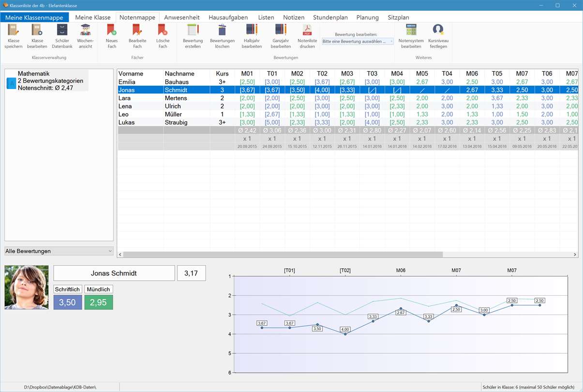Create a Neues Fach
Viewport: 583px width, 392px height.
(x=112, y=36)
